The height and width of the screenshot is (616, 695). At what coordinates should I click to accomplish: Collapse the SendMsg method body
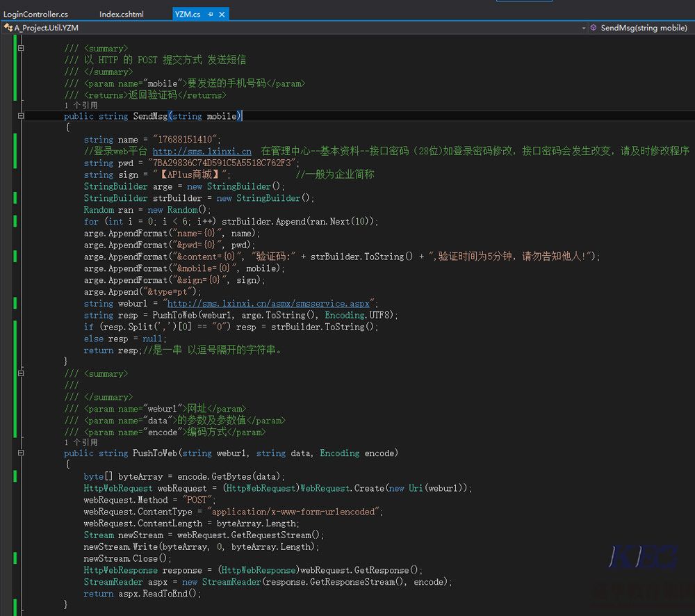(21, 115)
